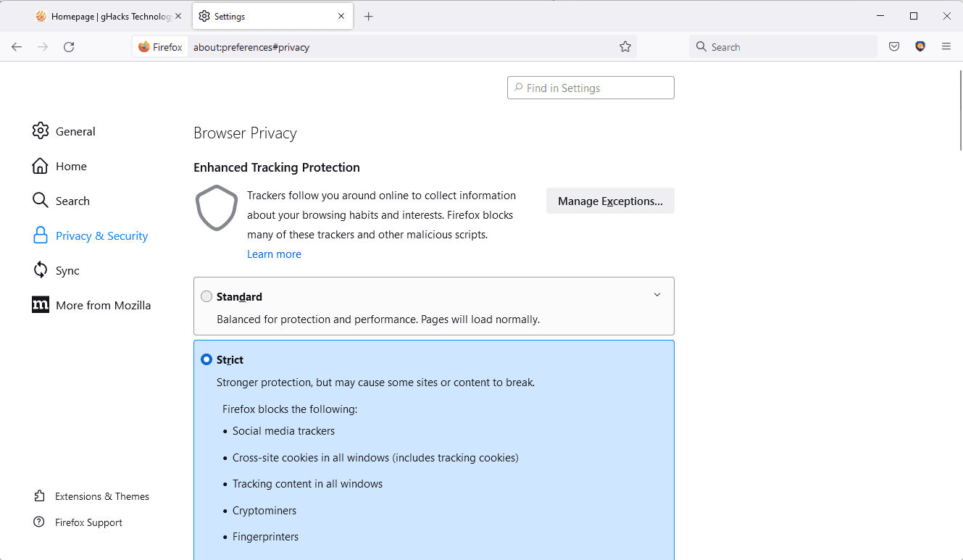Viewport: 963px width, 560px height.
Task: Open the General settings category
Action: click(75, 131)
